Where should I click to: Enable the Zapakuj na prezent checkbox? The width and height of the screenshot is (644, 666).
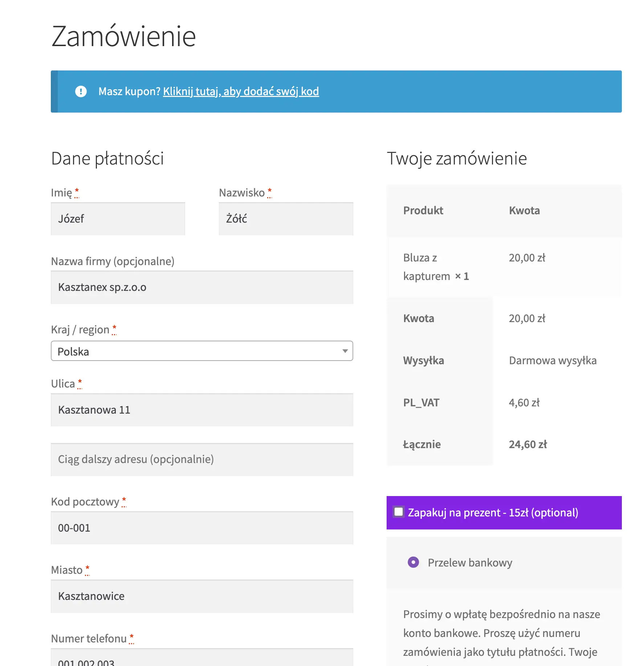(x=399, y=512)
